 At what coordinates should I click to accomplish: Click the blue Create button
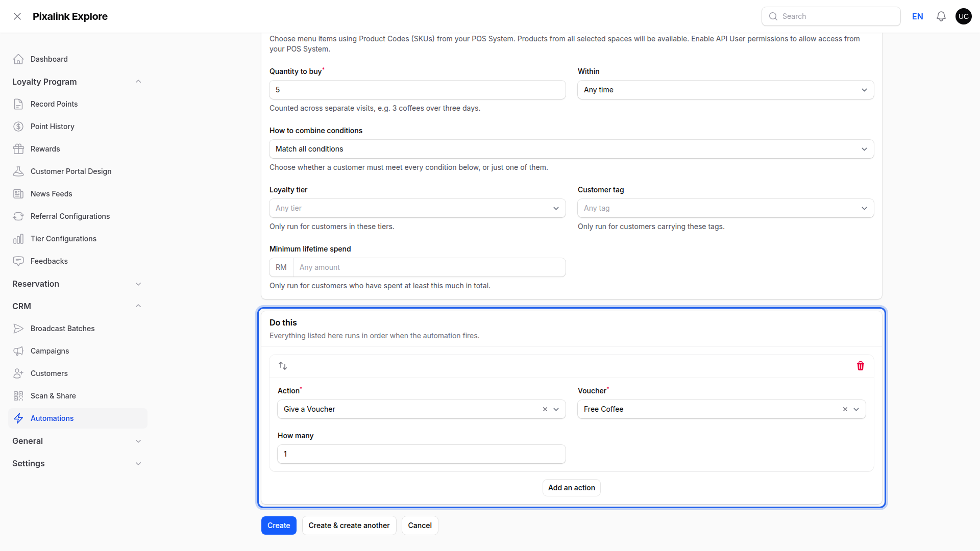[x=279, y=525]
